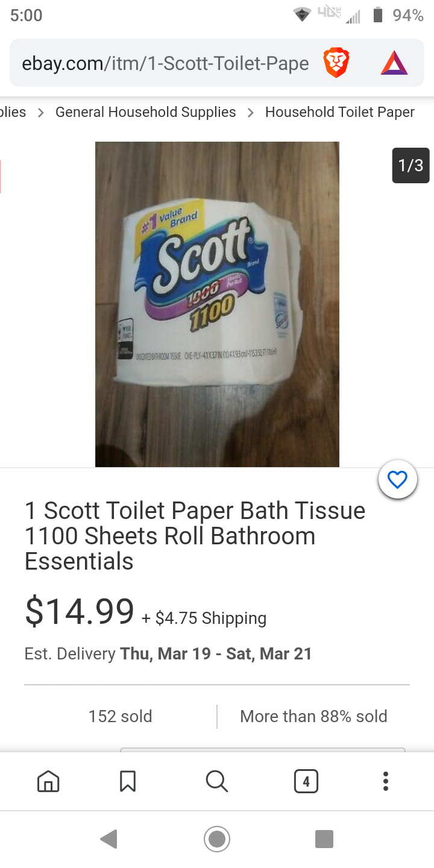The width and height of the screenshot is (434, 868).
Task: Tap the $4.75 Shipping text
Action: [x=211, y=618]
